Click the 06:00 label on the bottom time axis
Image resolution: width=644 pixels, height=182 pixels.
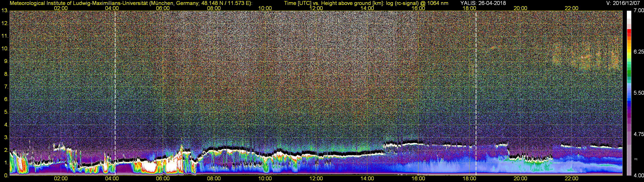click(x=163, y=179)
